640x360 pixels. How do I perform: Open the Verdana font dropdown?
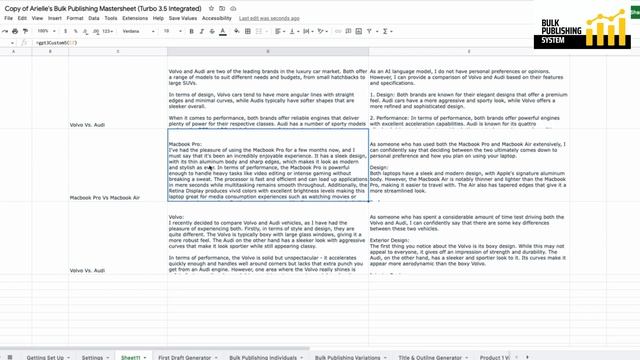[138, 31]
